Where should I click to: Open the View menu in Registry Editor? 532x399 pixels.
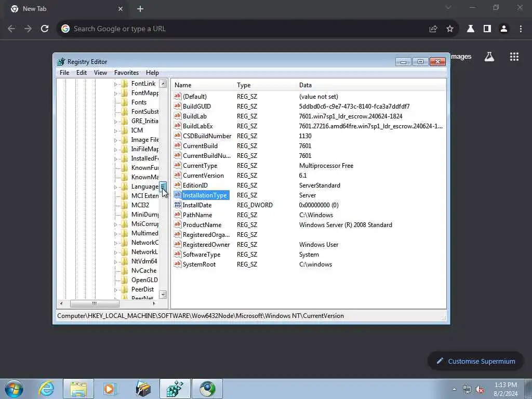pyautogui.click(x=100, y=73)
